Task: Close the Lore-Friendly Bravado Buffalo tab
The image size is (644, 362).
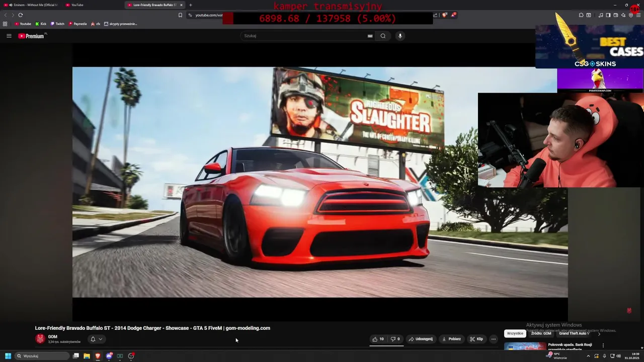Action: (x=181, y=5)
